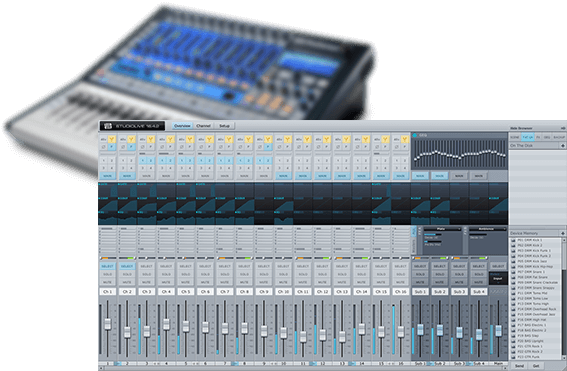
Task: Click the plus icon beside Device Memory
Action: pyautogui.click(x=563, y=233)
